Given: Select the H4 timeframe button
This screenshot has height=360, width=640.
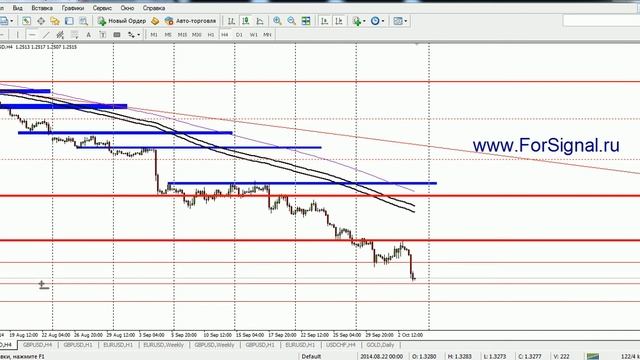Looking at the screenshot, I should point(225,35).
